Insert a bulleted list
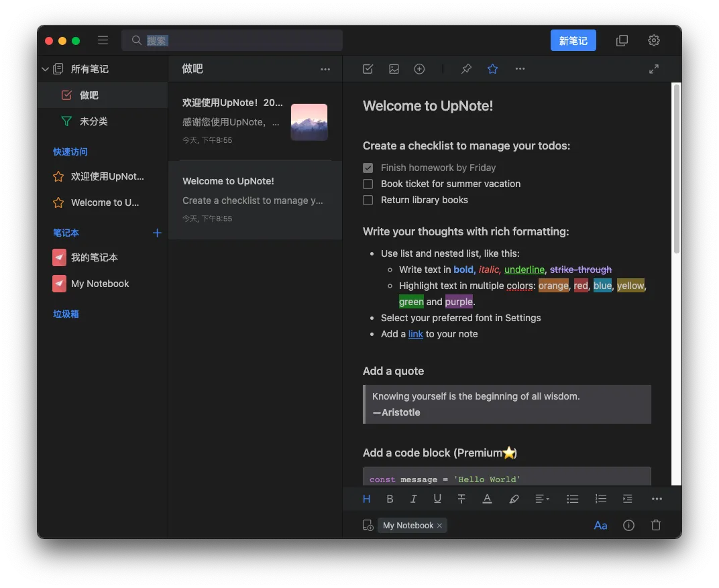719x588 pixels. coord(572,499)
